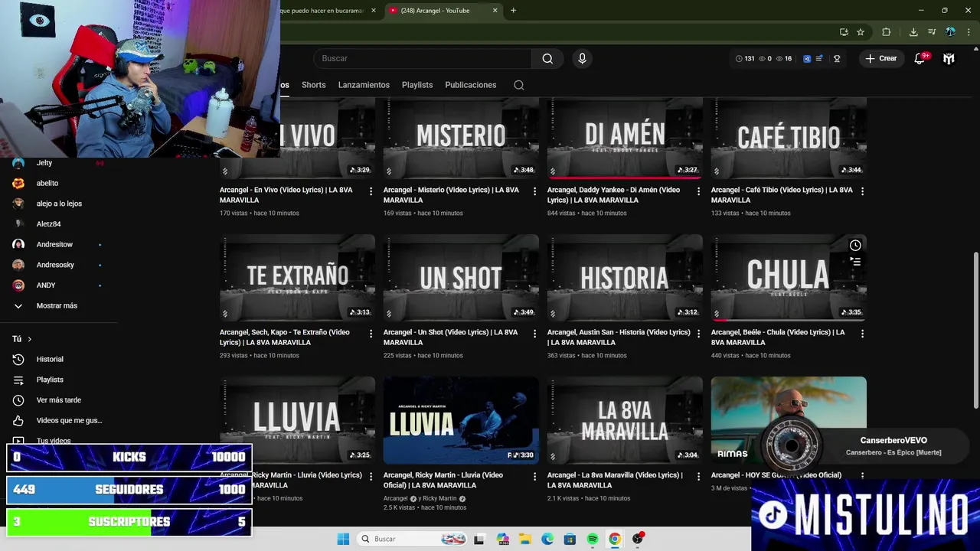Open the ANDY subscription channel

coord(46,285)
